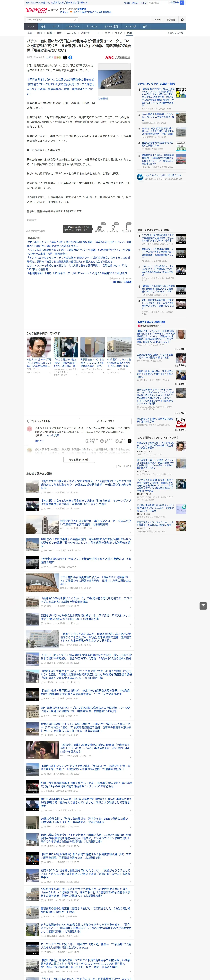Open comments via 132 speech bubble icon
This screenshot has height=980, width=210.
50,57
